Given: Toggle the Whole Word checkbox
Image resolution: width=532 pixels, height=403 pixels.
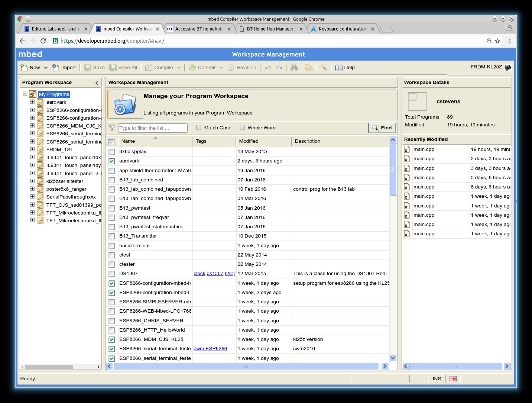Looking at the screenshot, I should [242, 128].
